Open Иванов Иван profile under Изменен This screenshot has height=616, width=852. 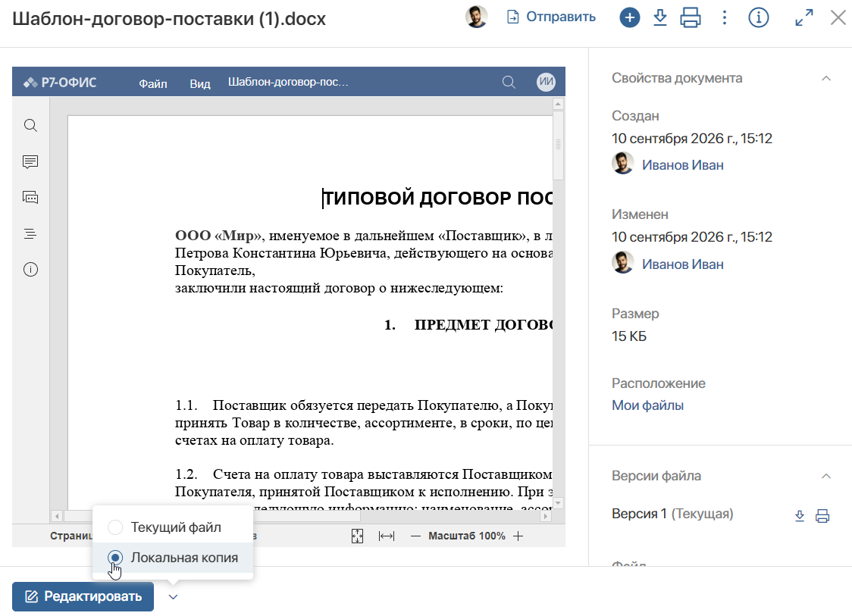(682, 264)
